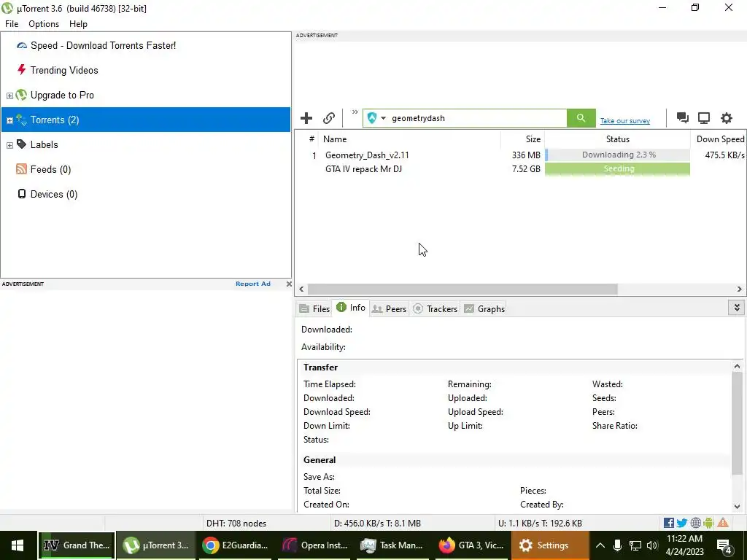Expand hidden toolbar items chevron
This screenshot has height=560, width=747.
click(x=355, y=112)
